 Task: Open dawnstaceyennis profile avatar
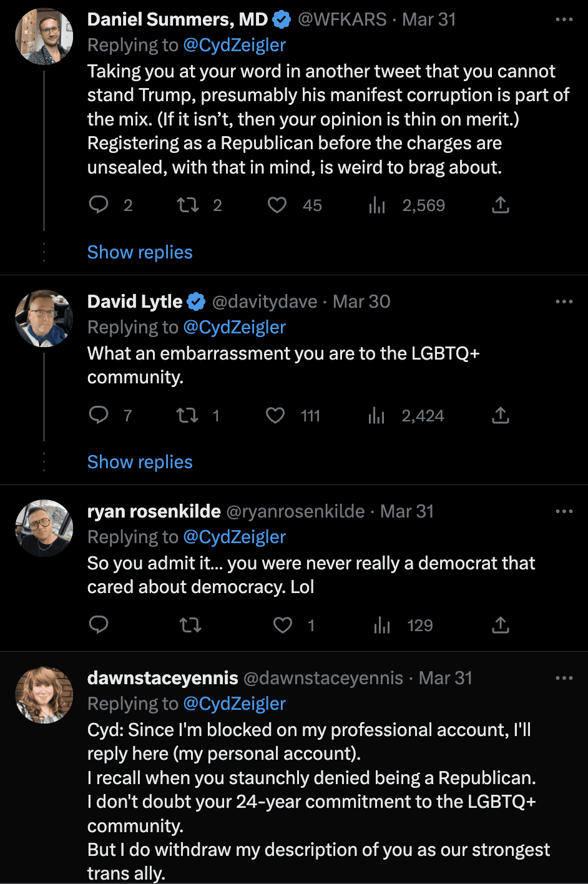[44, 695]
